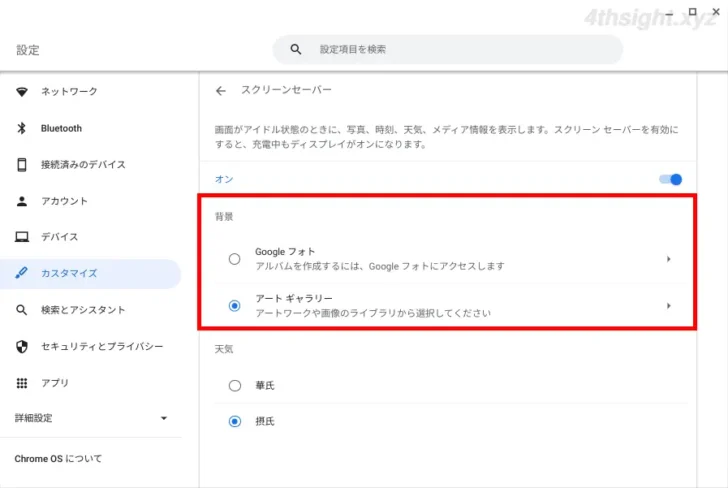Open the アプリ section

point(91,383)
